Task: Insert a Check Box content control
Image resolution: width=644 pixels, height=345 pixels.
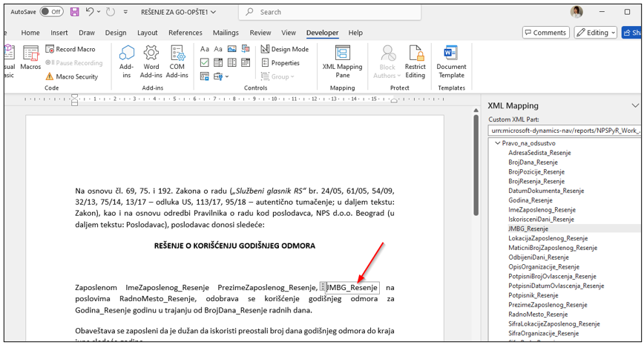Action: 205,63
